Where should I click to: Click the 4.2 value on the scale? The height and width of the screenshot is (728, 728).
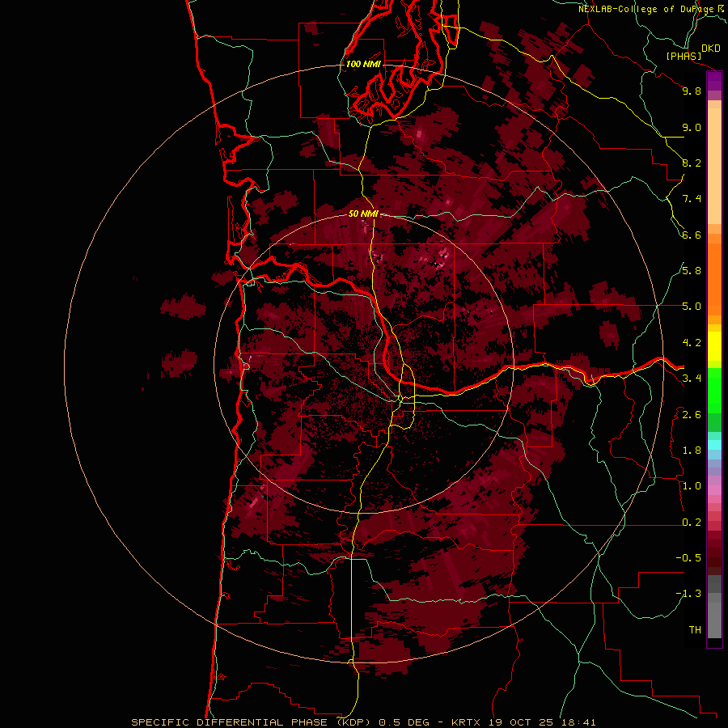pyautogui.click(x=692, y=343)
